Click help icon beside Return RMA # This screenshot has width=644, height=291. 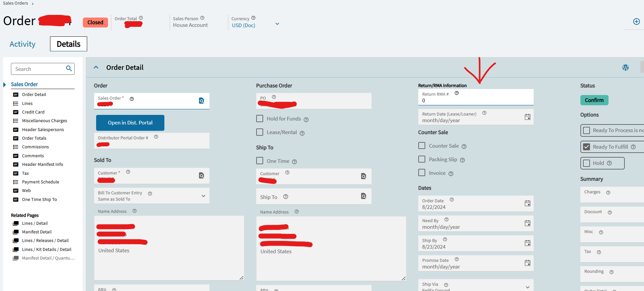[x=457, y=93]
